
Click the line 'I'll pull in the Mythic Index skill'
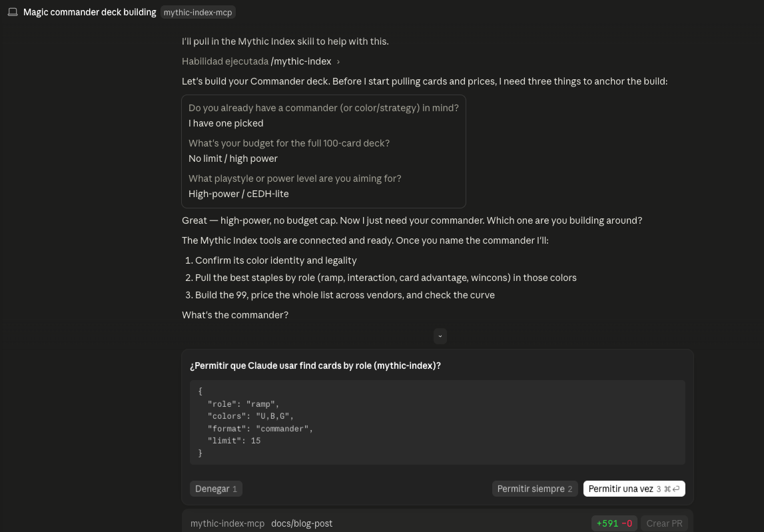click(285, 41)
